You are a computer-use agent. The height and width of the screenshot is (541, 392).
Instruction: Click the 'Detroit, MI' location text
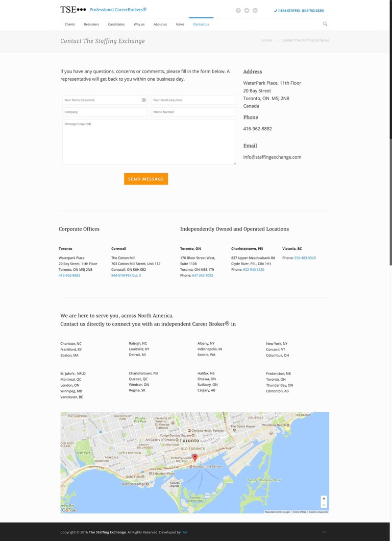tap(137, 355)
